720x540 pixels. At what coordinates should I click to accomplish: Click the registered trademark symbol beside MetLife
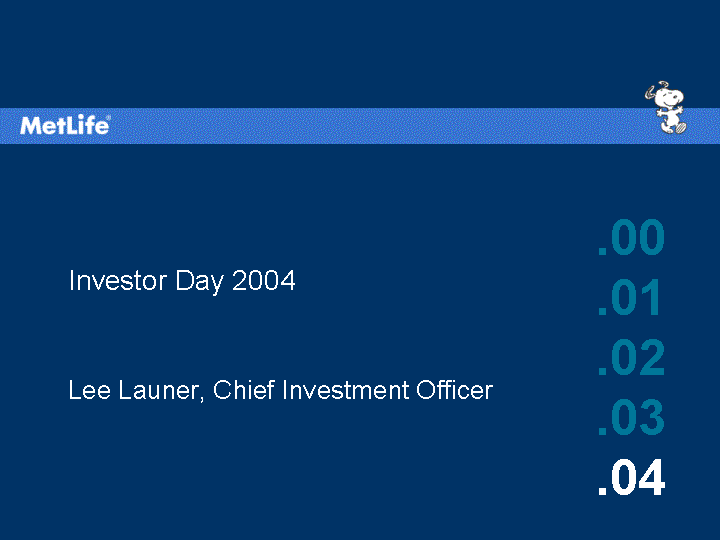pyautogui.click(x=108, y=118)
